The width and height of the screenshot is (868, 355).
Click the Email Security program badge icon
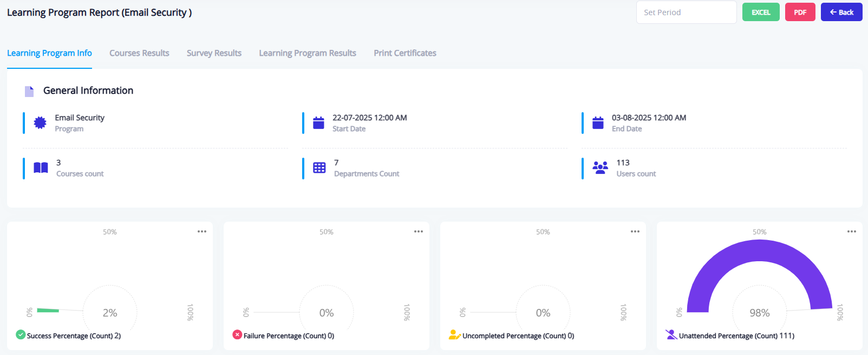coord(40,123)
